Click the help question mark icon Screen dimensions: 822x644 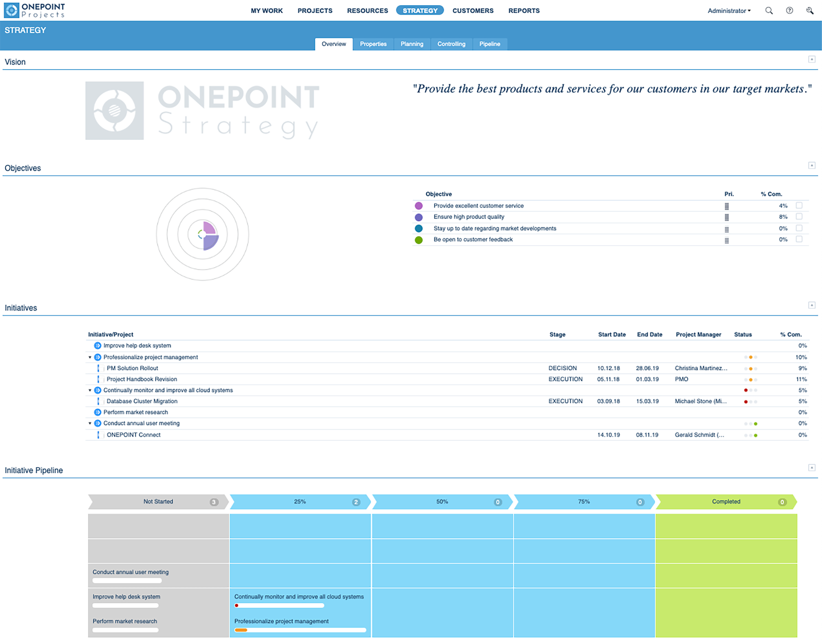[790, 11]
